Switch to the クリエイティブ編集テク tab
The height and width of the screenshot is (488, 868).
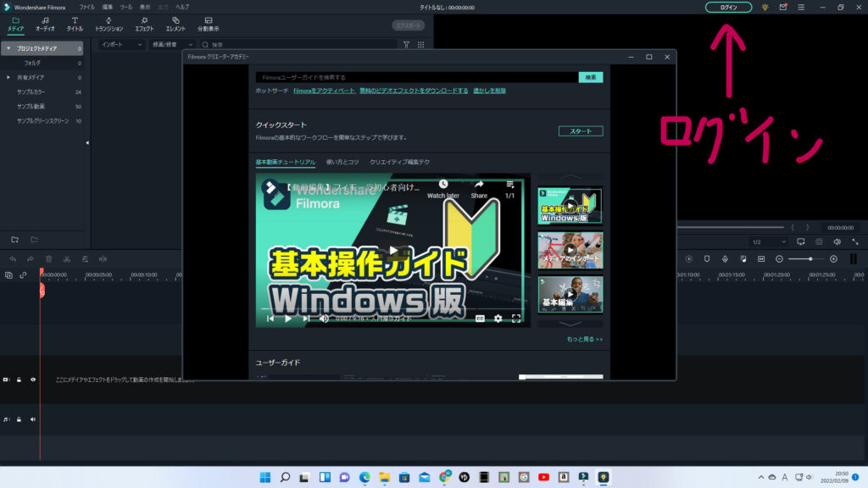point(400,162)
